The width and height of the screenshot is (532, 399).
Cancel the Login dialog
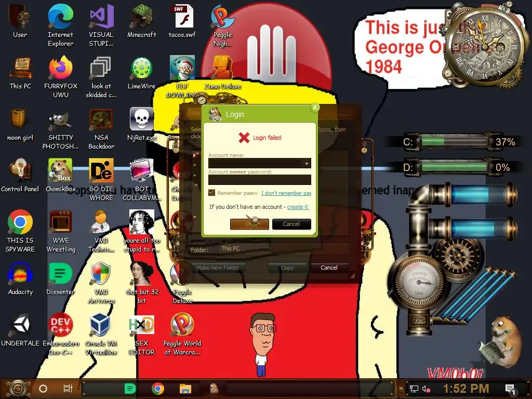coord(291,224)
